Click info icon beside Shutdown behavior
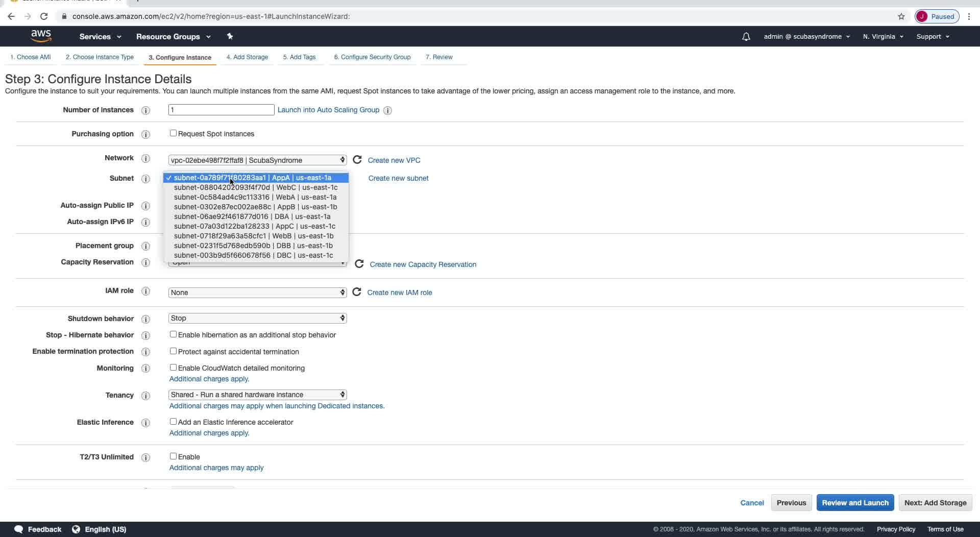Viewport: 980px width, 537px height. pos(145,319)
